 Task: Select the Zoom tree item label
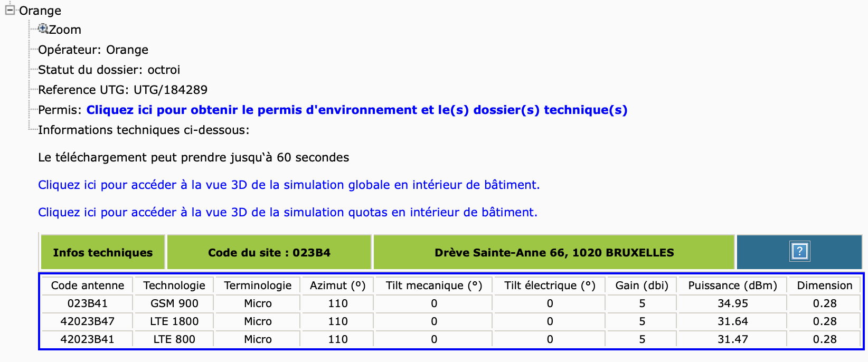point(65,30)
